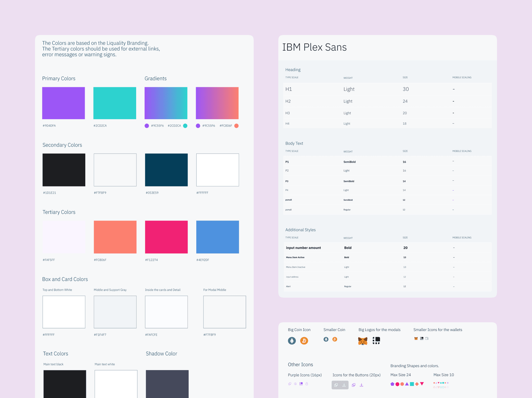Click the pink circle branding shape
532x398 pixels.
397,384
